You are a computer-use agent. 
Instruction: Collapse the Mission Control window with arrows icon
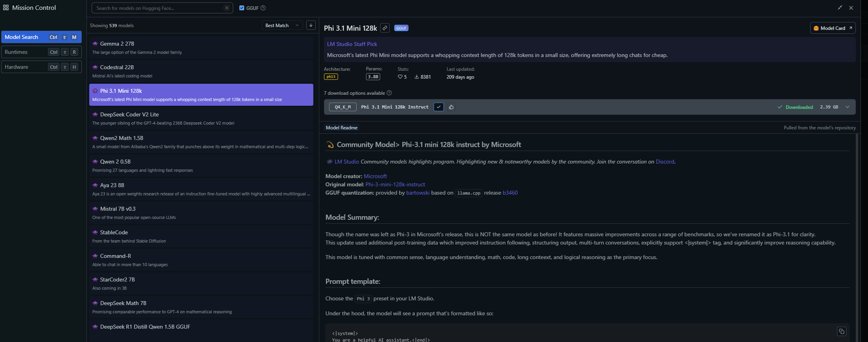[x=840, y=7]
